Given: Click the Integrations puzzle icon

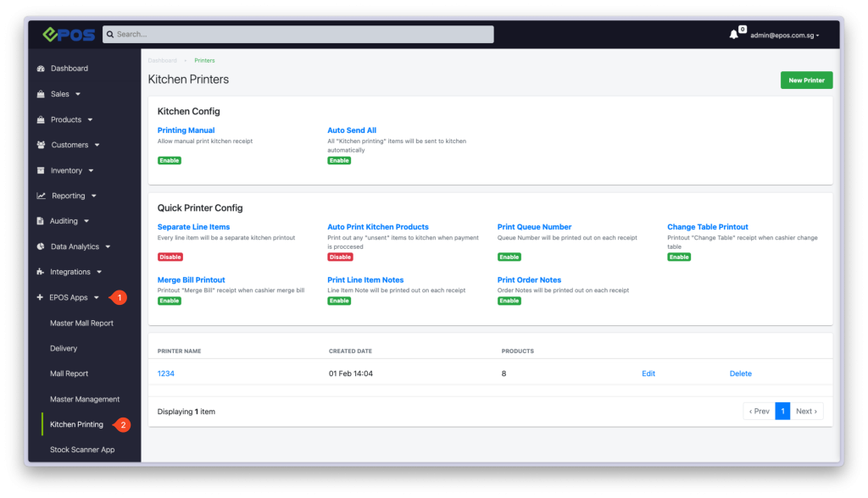Looking at the screenshot, I should click(41, 272).
